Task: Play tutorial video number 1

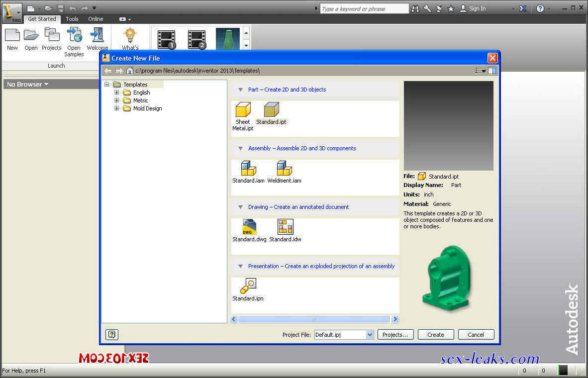Action: [x=167, y=39]
